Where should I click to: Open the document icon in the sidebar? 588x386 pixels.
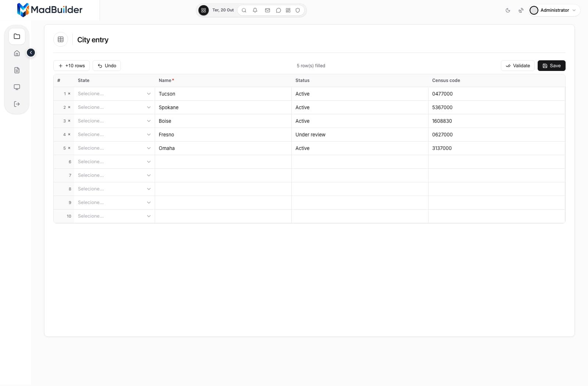[17, 70]
